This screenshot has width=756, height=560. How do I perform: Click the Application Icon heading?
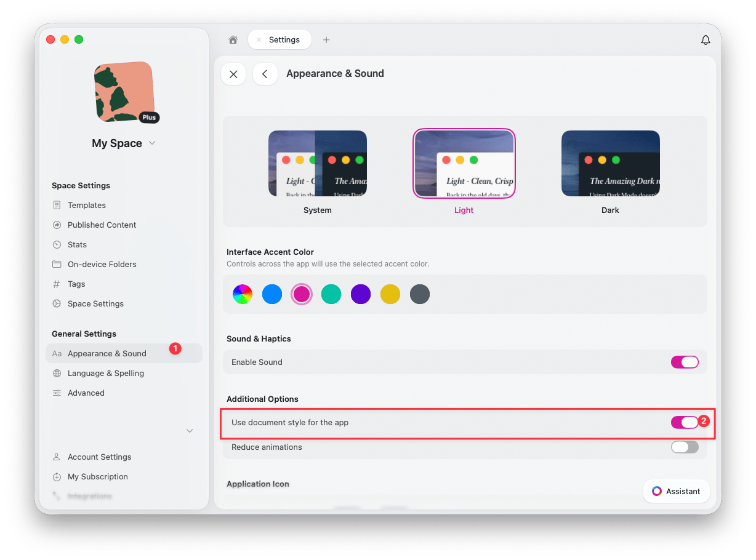[258, 484]
